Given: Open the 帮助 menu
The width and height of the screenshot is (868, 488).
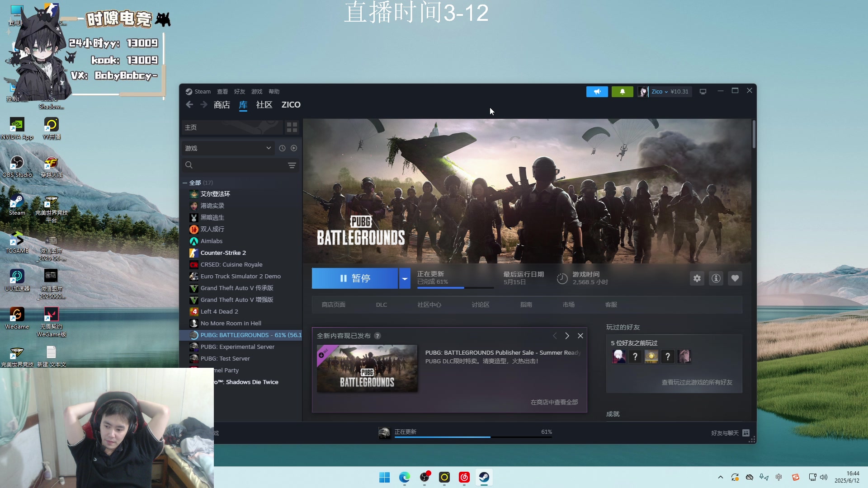Looking at the screenshot, I should click(274, 92).
